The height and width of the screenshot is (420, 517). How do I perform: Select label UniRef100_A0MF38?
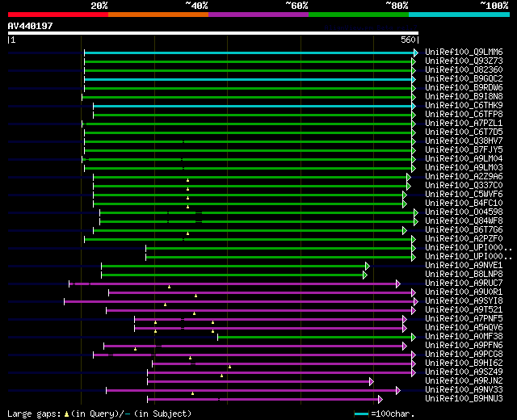point(464,337)
